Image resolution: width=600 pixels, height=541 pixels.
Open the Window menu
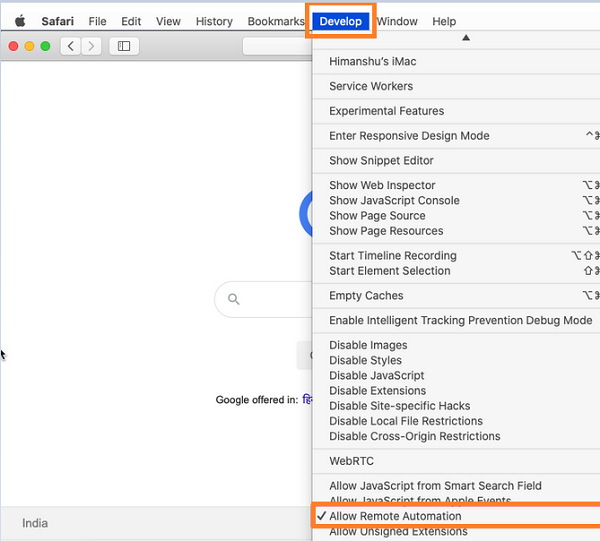coord(397,21)
